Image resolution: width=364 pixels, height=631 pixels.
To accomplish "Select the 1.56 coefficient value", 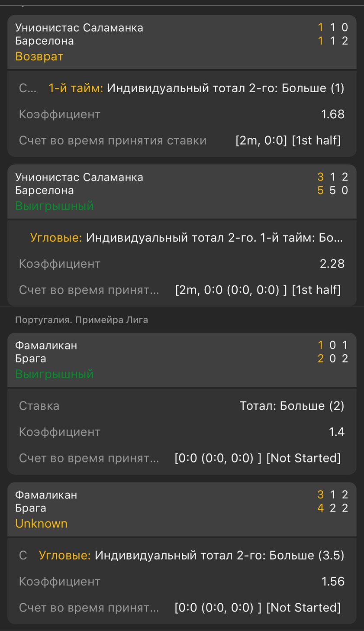I will pos(332,581).
